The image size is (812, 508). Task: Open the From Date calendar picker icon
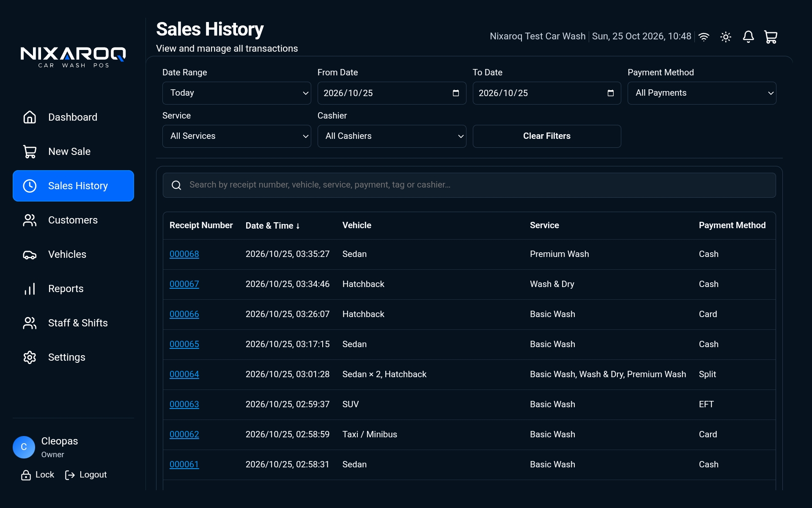455,93
